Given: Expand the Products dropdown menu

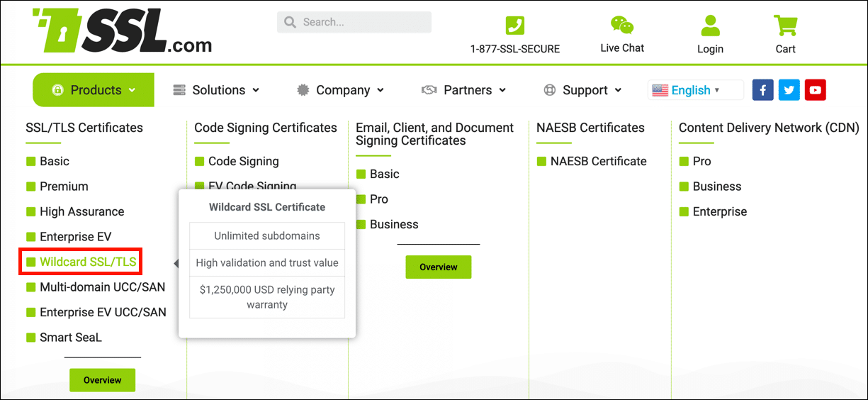Looking at the screenshot, I should (x=94, y=90).
